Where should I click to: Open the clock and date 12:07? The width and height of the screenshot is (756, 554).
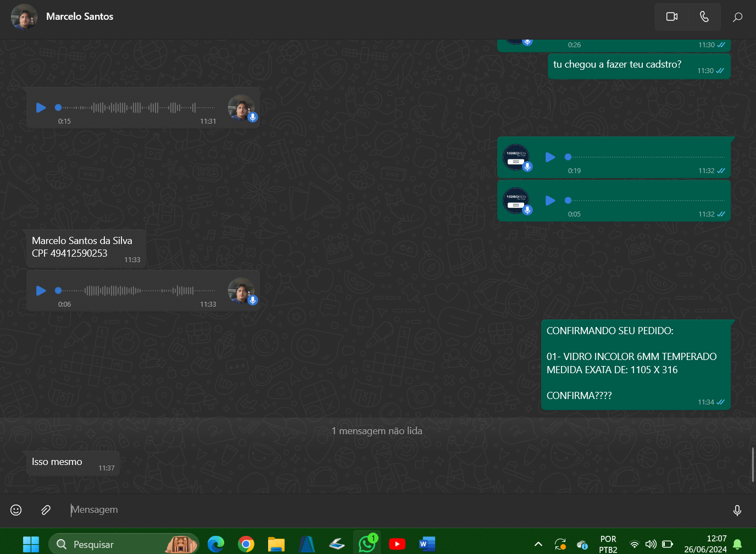point(705,544)
